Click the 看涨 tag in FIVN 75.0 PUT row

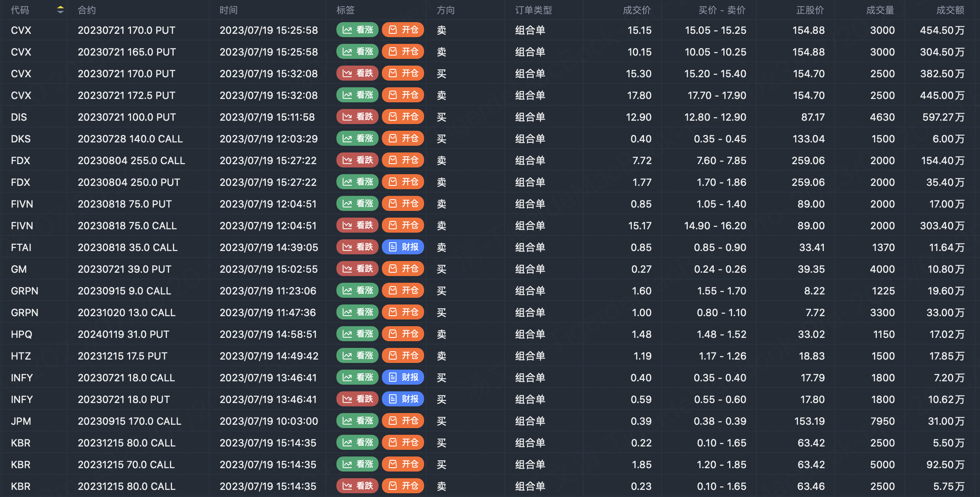tap(357, 204)
